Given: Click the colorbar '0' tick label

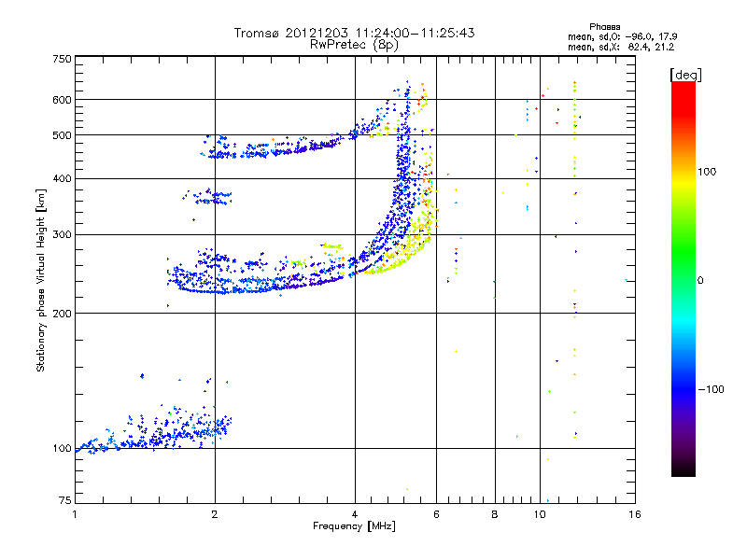Looking at the screenshot, I should point(700,281).
